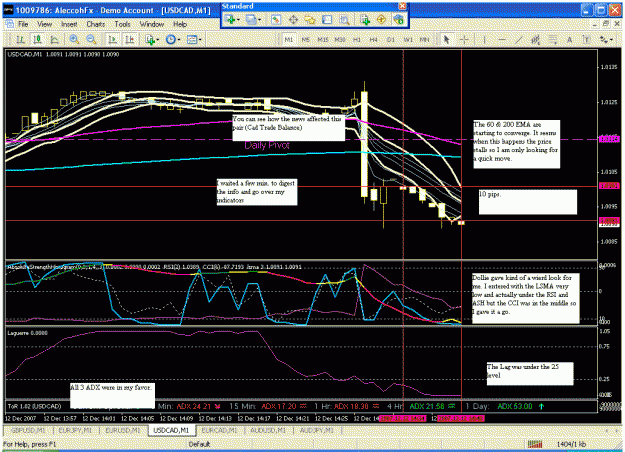Open the Data Window crosshair-target icon

[x=293, y=20]
